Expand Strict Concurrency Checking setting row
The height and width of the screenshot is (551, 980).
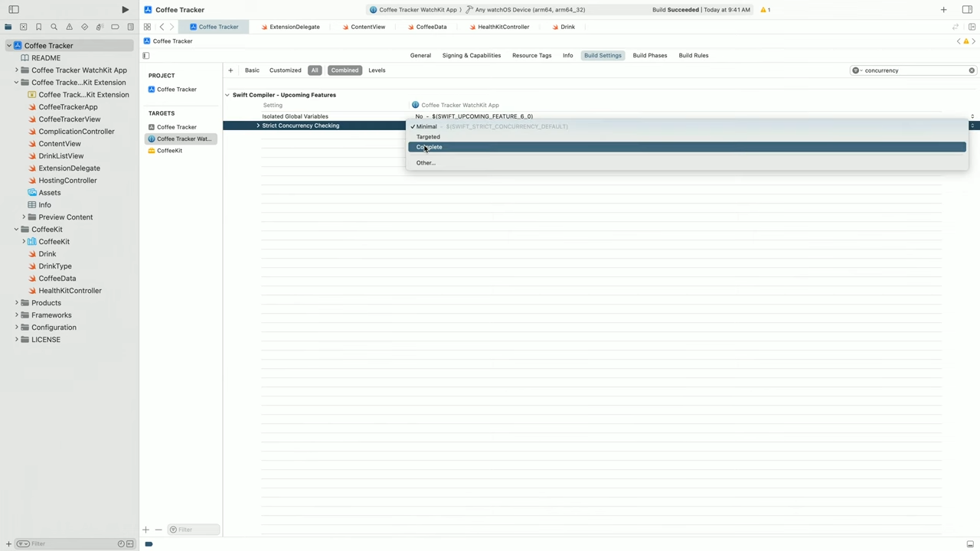[x=258, y=126]
